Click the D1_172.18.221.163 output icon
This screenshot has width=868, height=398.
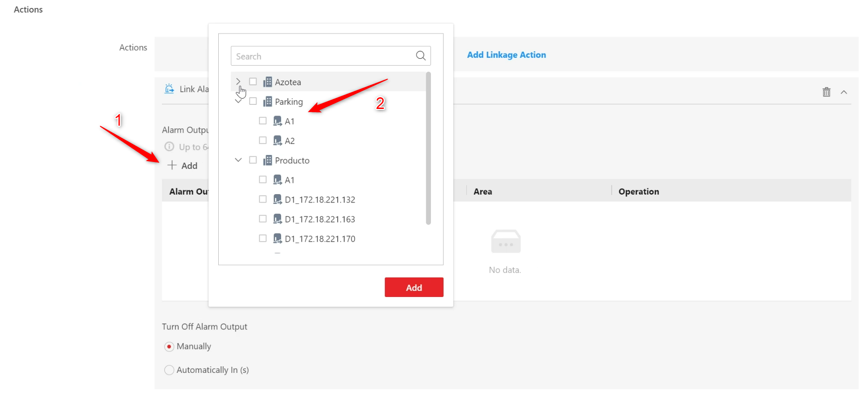(x=277, y=219)
